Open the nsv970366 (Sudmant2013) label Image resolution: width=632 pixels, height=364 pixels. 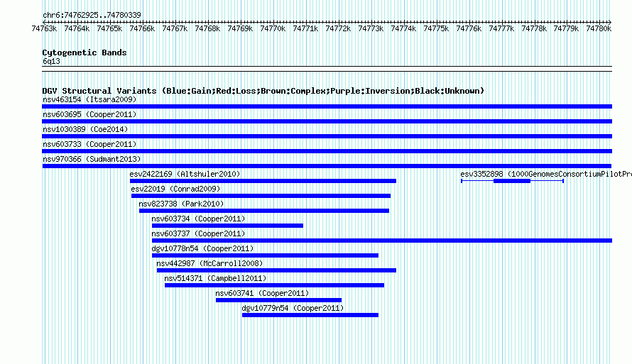92,159
